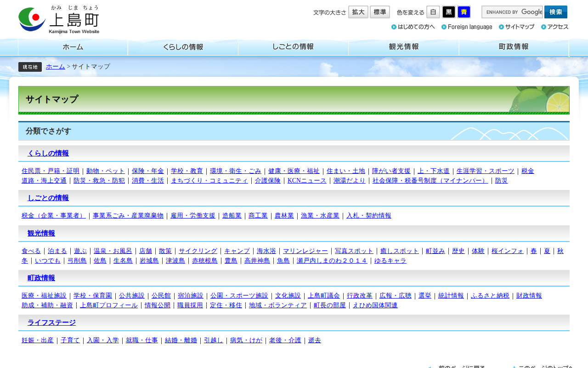Open 上島町プロフィール link
This screenshot has height=368, width=588.
click(109, 305)
